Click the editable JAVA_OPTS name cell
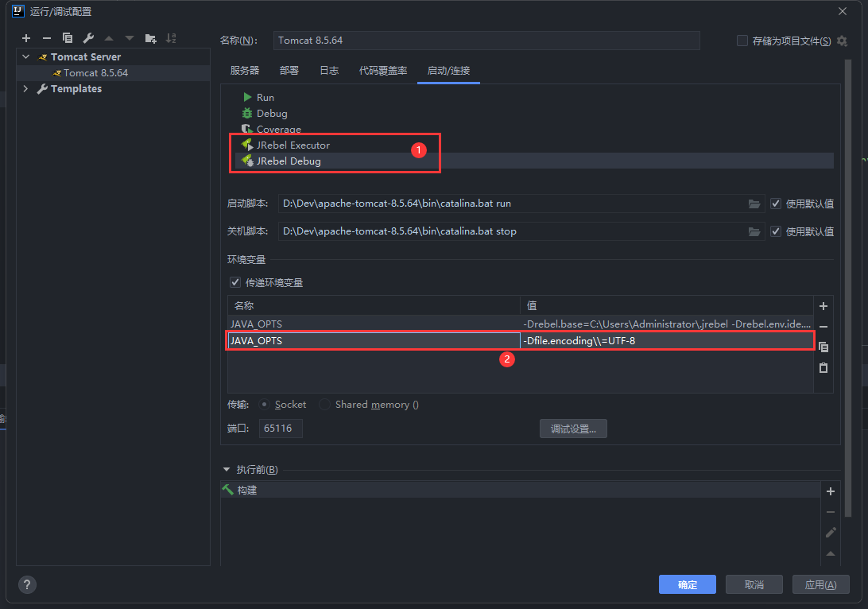 click(x=374, y=340)
